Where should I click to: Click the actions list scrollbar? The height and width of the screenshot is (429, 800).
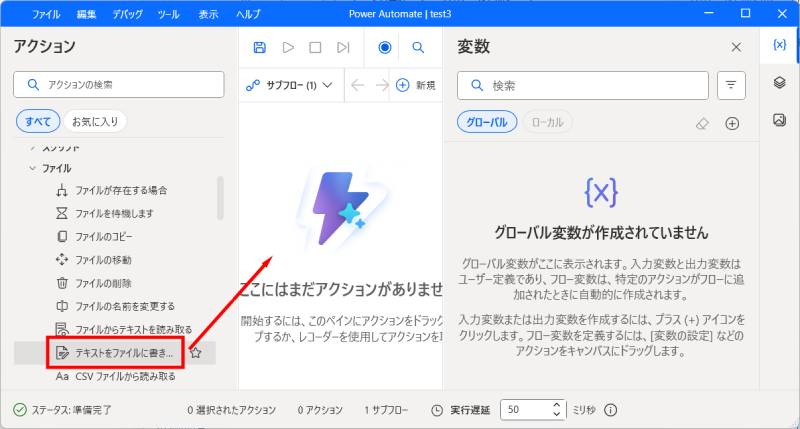coord(220,198)
